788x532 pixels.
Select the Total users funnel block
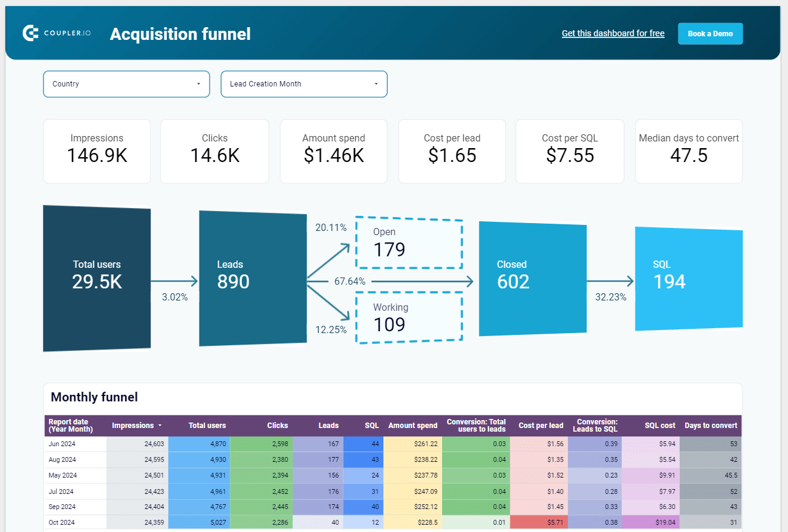click(x=97, y=278)
